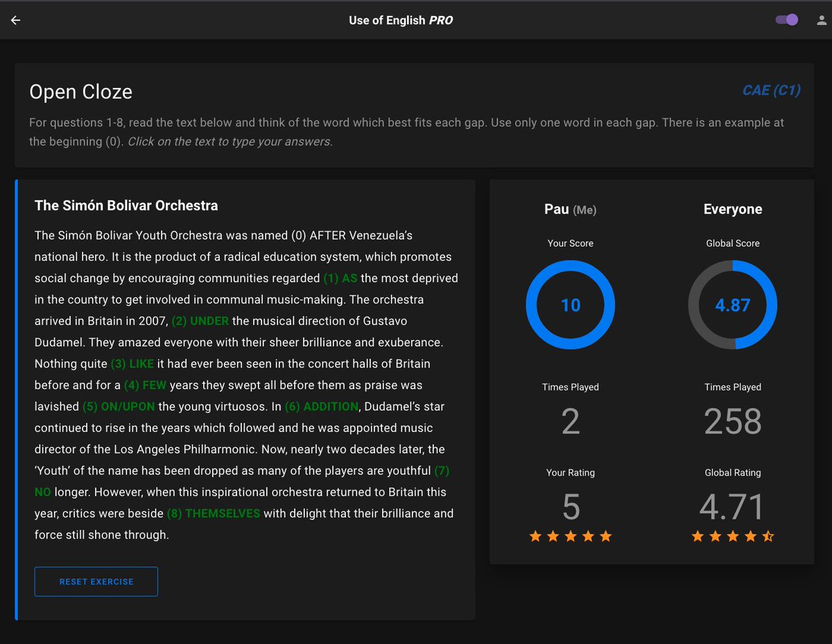Screen dimensions: 832x644
Task: Click the Global Rating value 4.71
Action: 732,507
